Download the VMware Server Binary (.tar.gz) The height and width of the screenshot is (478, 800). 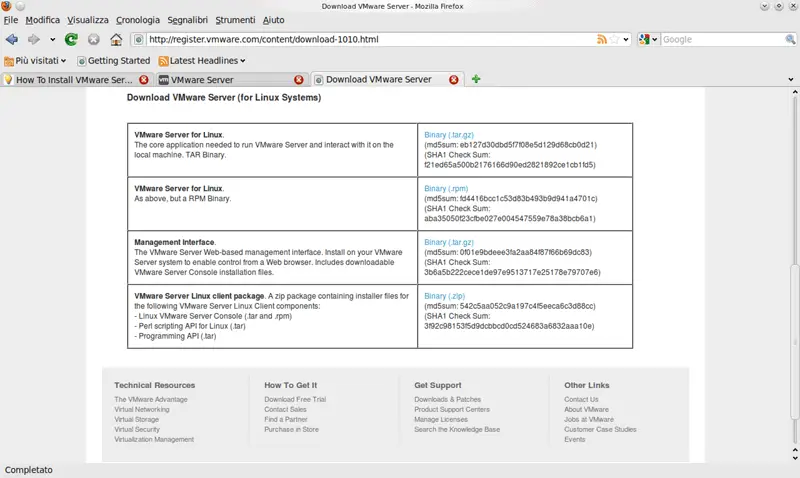pos(448,135)
